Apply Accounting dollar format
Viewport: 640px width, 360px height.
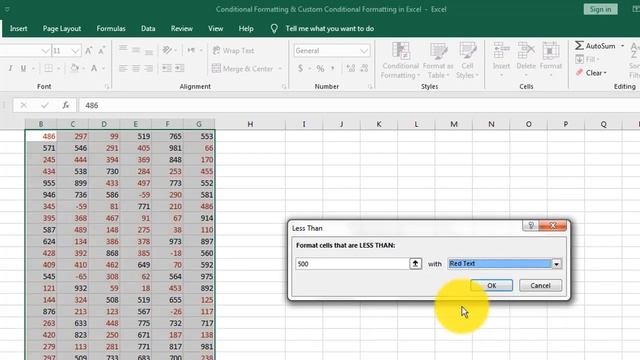tap(300, 69)
